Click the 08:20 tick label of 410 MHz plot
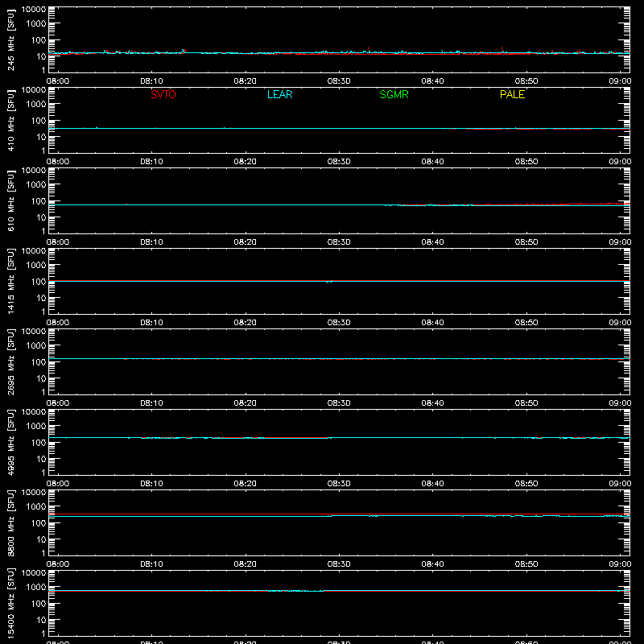644x644 pixels. point(246,162)
